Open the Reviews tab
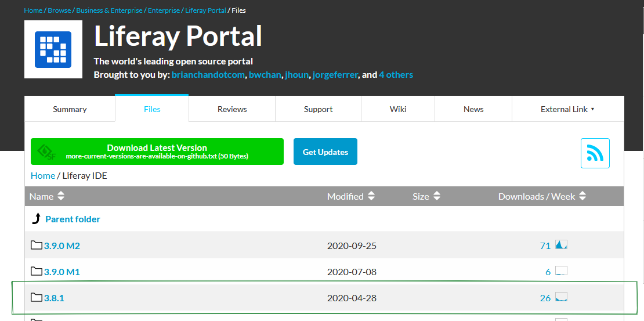This screenshot has height=321, width=644. [232, 109]
